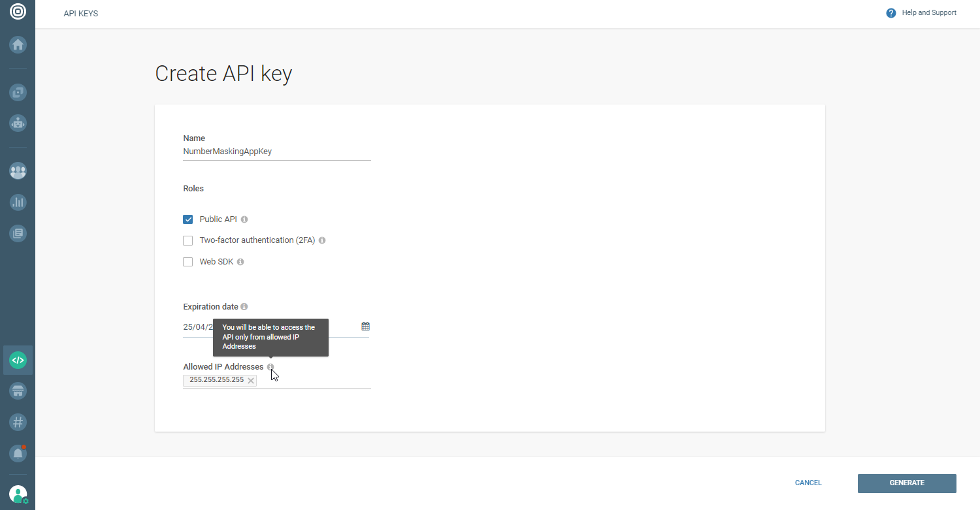Click the Web SDK info icon
Screen dimensions: 980x510
coord(240,262)
